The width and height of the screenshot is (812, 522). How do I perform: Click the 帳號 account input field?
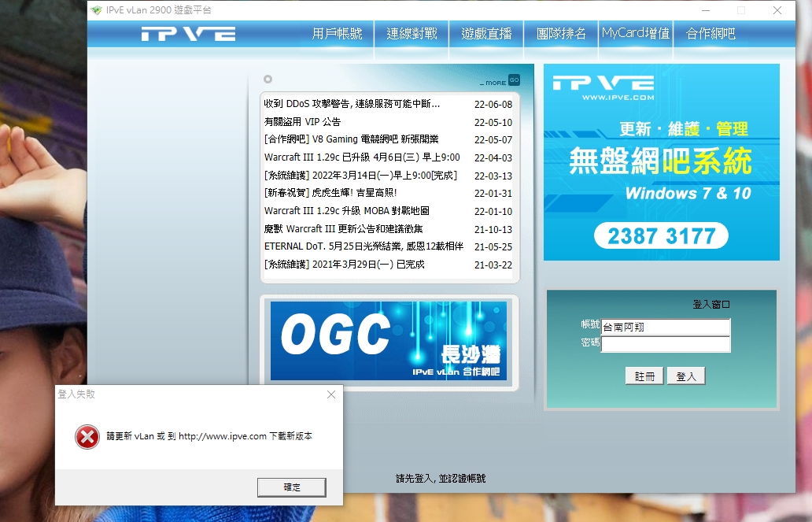[x=666, y=327]
